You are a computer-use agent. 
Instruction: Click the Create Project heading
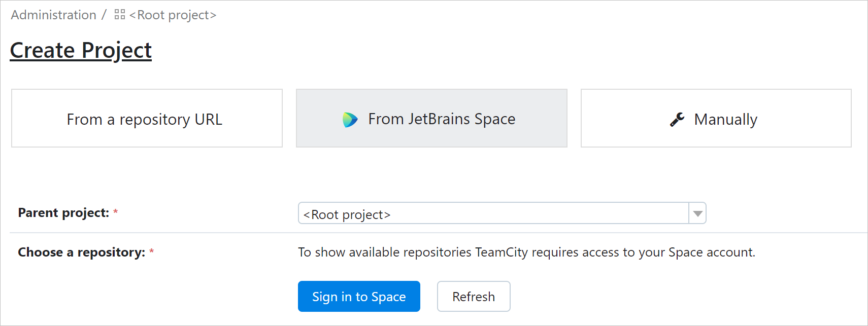(80, 50)
